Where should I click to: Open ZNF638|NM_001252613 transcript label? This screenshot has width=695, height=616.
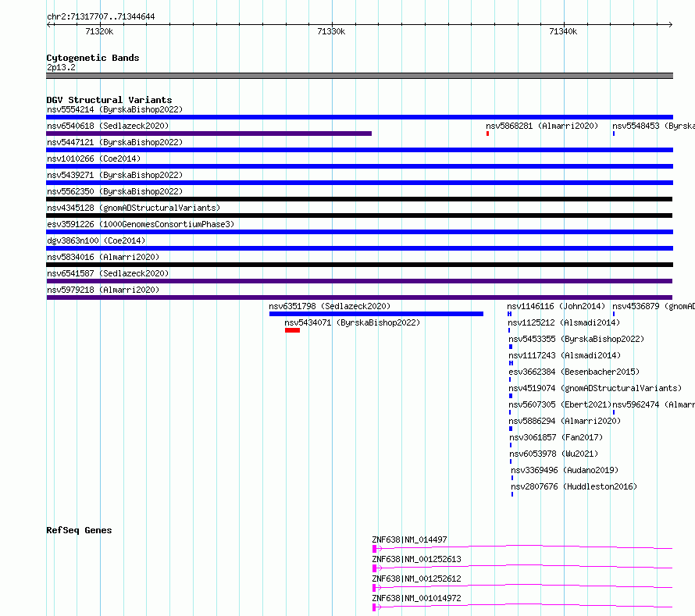[x=417, y=559]
